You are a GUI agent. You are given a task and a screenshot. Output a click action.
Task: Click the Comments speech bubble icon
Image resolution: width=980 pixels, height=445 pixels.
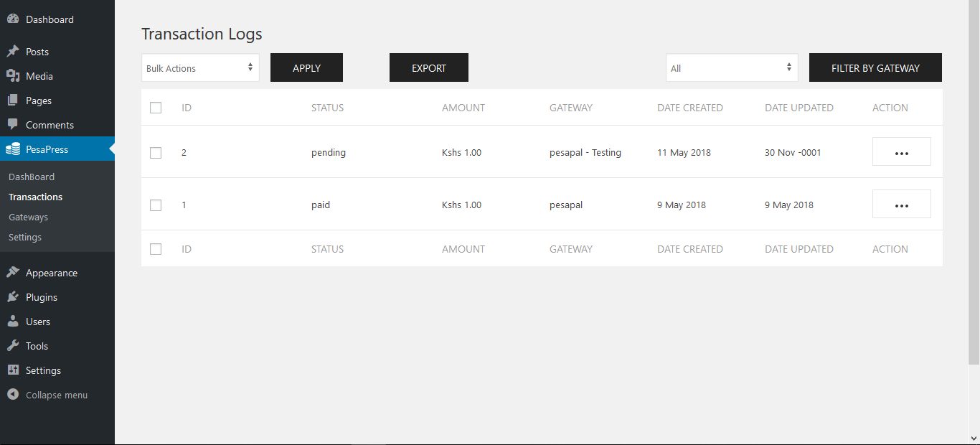point(13,125)
